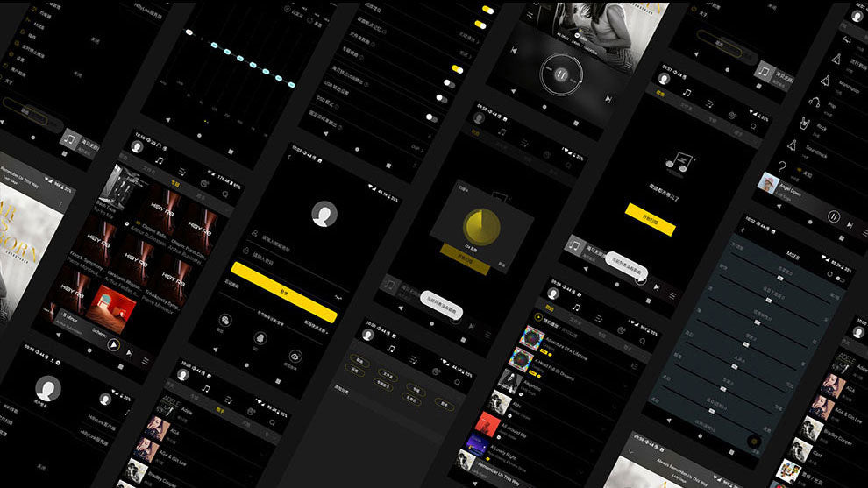Click search icon above HiBy R6 album grid

225,193
